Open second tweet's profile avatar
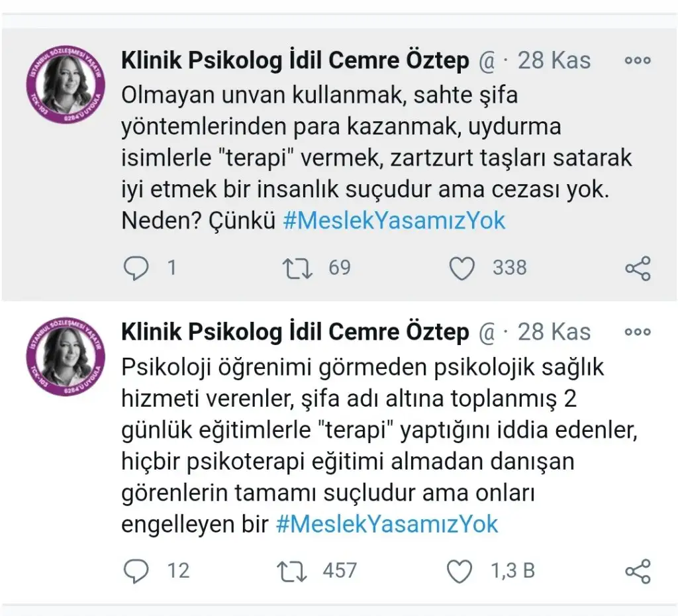The image size is (678, 616). tap(66, 357)
